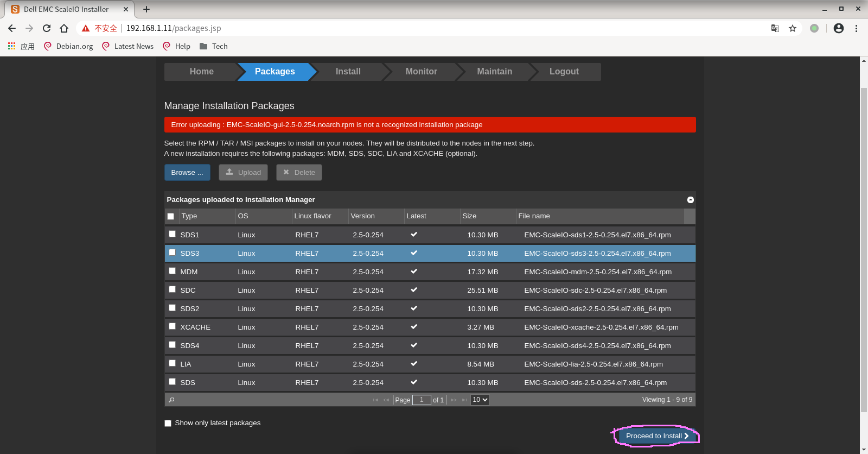Image resolution: width=868 pixels, height=454 pixels.
Task: Go to last page of packages
Action: pyautogui.click(x=465, y=400)
